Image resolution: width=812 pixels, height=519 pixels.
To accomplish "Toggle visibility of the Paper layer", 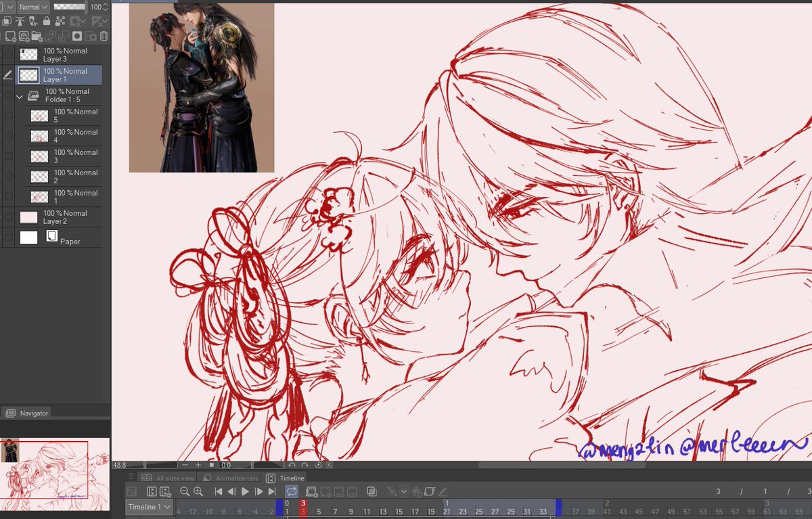I will point(8,238).
